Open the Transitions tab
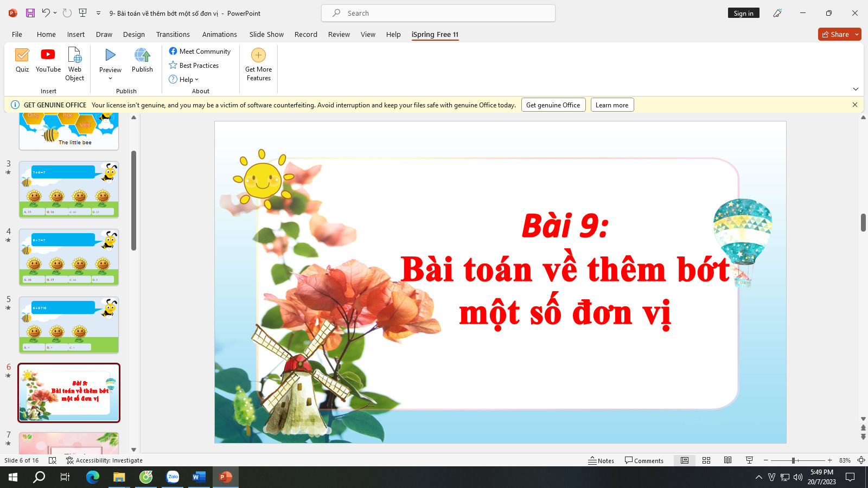Viewport: 868px width, 488px height. tap(173, 34)
